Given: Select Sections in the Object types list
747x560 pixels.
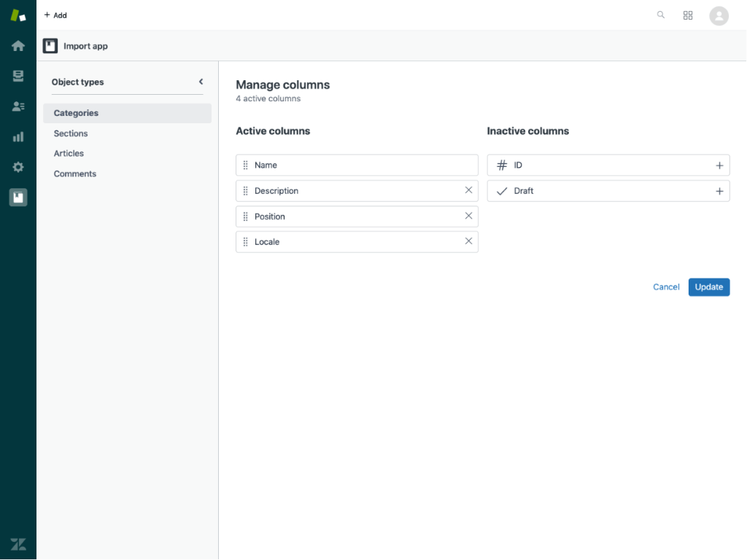Looking at the screenshot, I should [x=70, y=133].
